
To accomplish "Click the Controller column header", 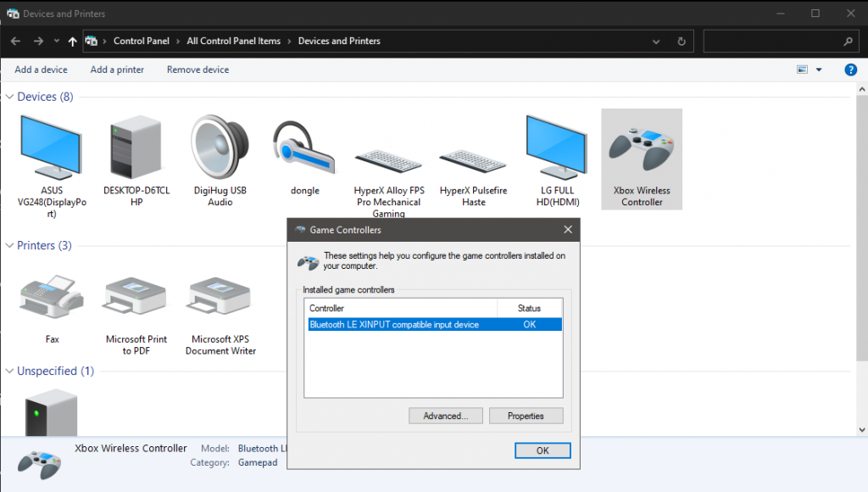I will [401, 308].
